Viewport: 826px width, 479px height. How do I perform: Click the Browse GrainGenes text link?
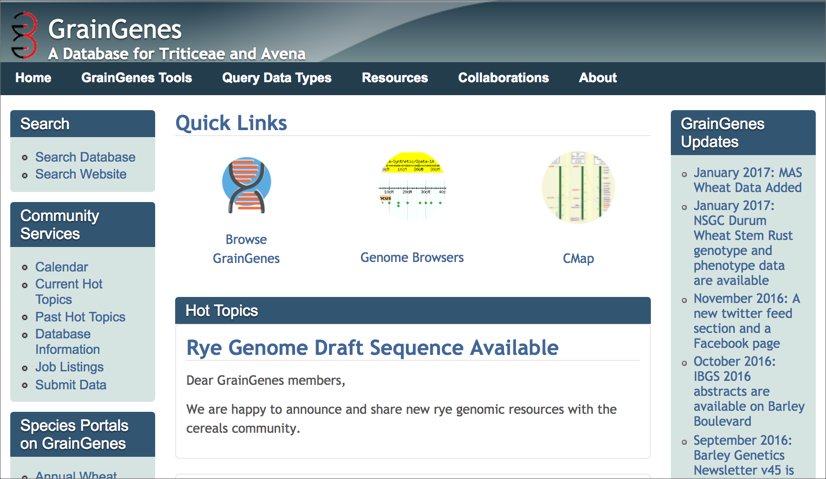pos(246,249)
